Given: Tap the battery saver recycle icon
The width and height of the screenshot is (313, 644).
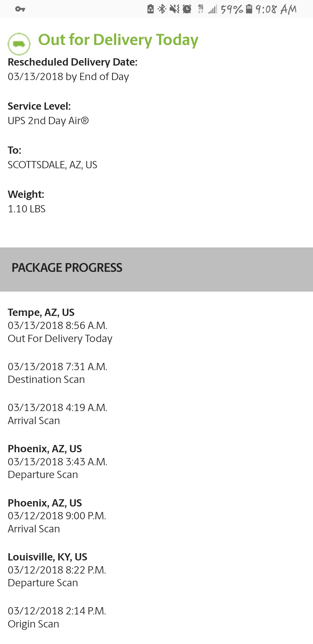Looking at the screenshot, I should coord(150,9).
